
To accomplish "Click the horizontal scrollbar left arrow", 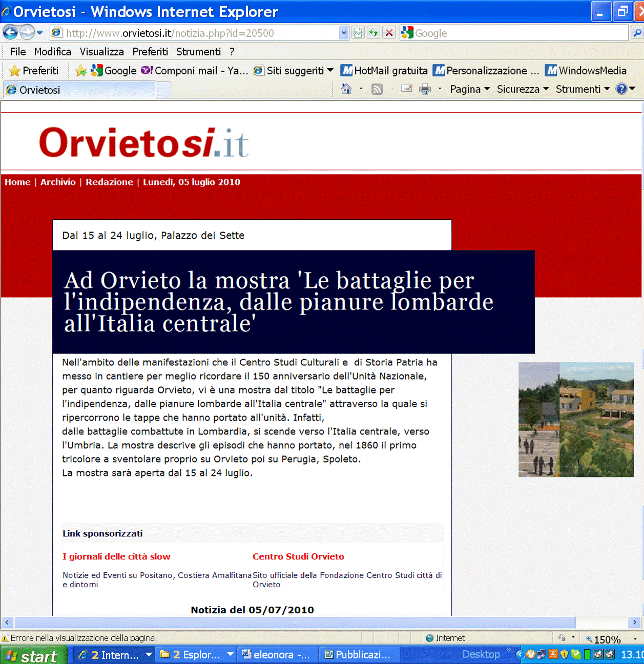I will pos(7,623).
